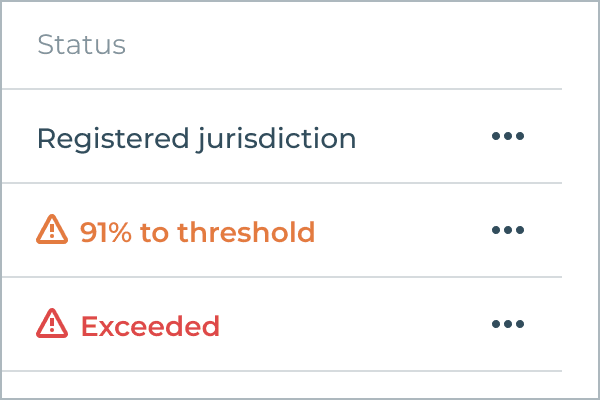This screenshot has width=600, height=400.
Task: Click the 91% to threshold status label
Action: (197, 232)
